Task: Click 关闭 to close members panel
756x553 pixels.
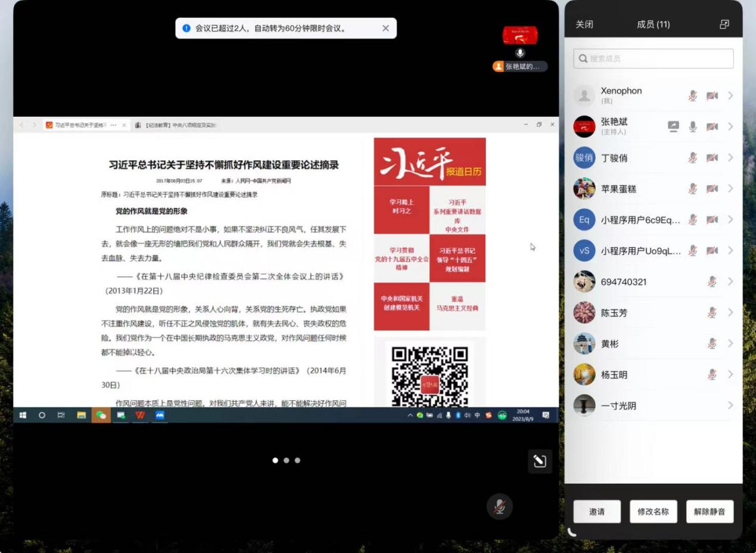Action: point(584,24)
